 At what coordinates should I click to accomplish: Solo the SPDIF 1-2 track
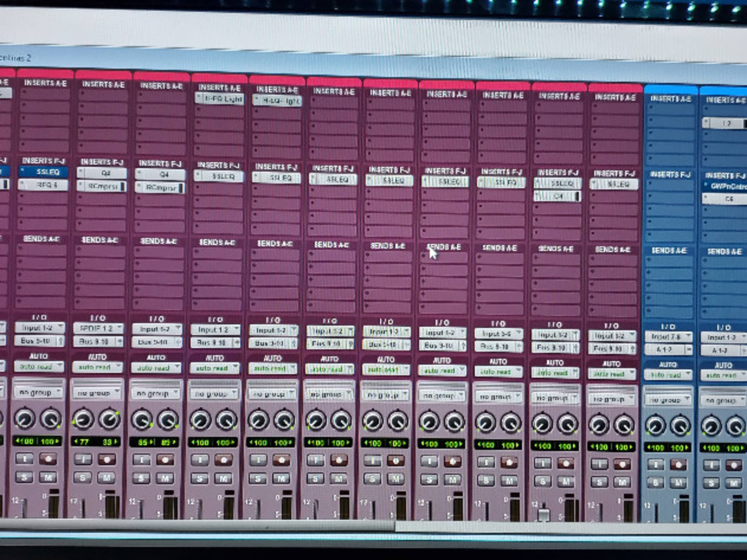(83, 477)
